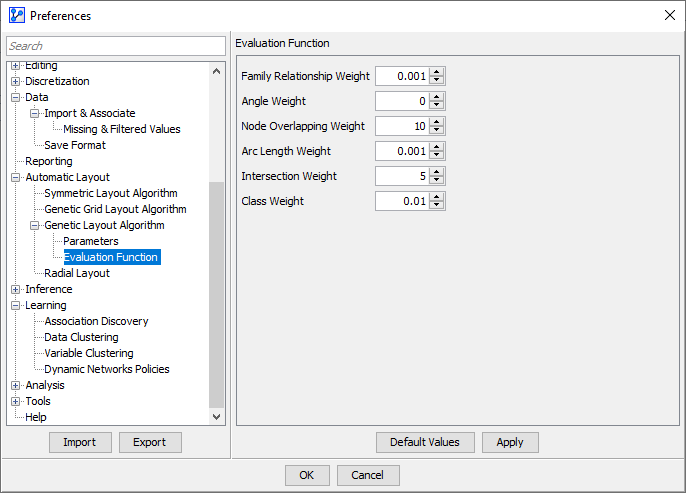The image size is (686, 493).
Task: Expand the Tools tree node
Action: click(16, 402)
